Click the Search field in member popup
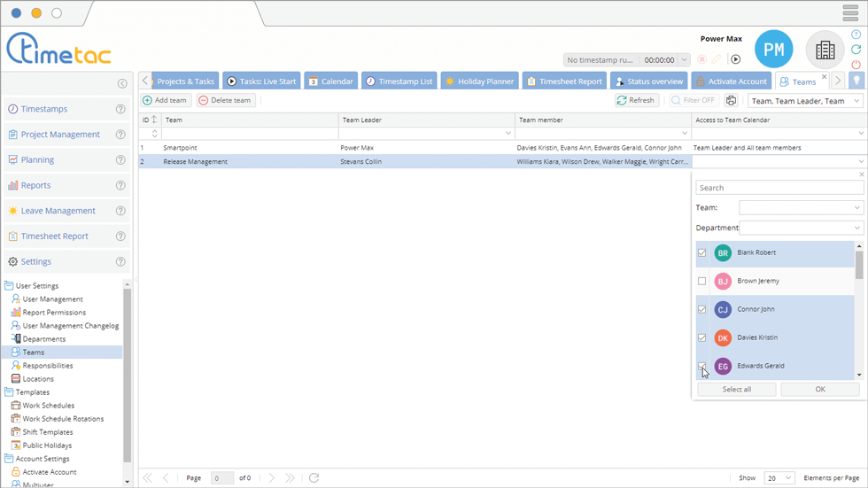868x488 pixels. (779, 188)
